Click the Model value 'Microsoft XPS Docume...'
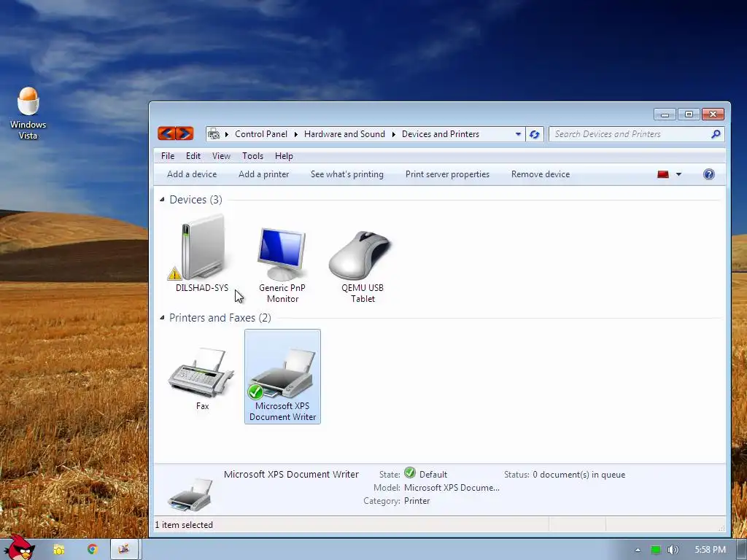 (x=452, y=488)
